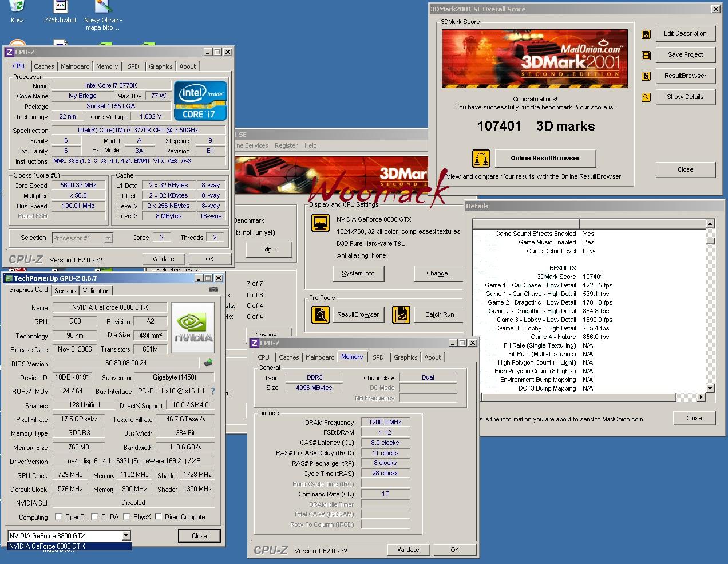Click Edit Description button

685,34
